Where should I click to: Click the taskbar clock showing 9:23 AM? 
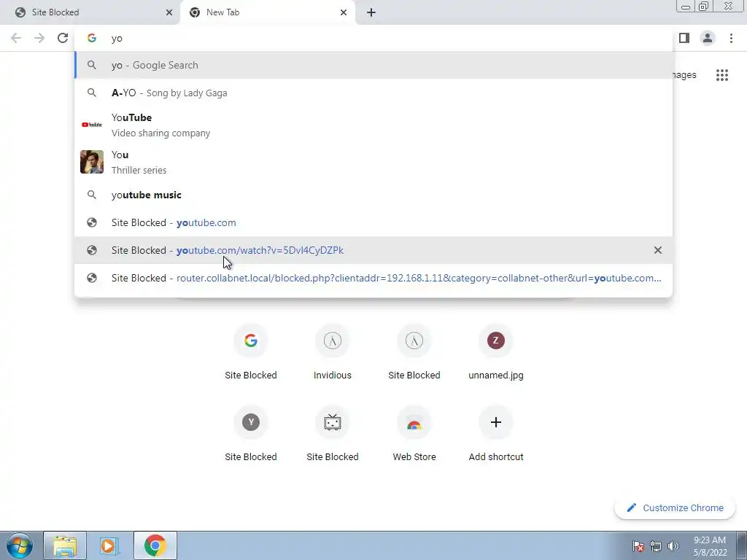point(710,546)
